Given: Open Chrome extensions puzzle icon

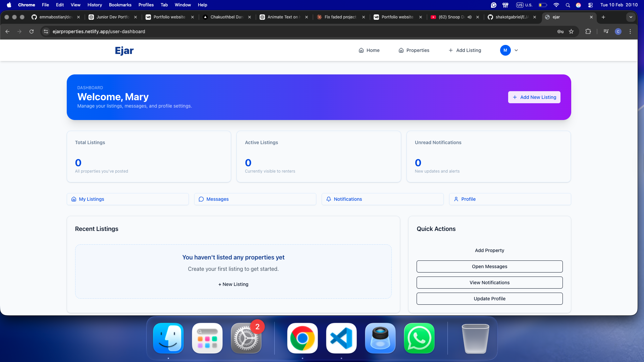Looking at the screenshot, I should coord(588,32).
